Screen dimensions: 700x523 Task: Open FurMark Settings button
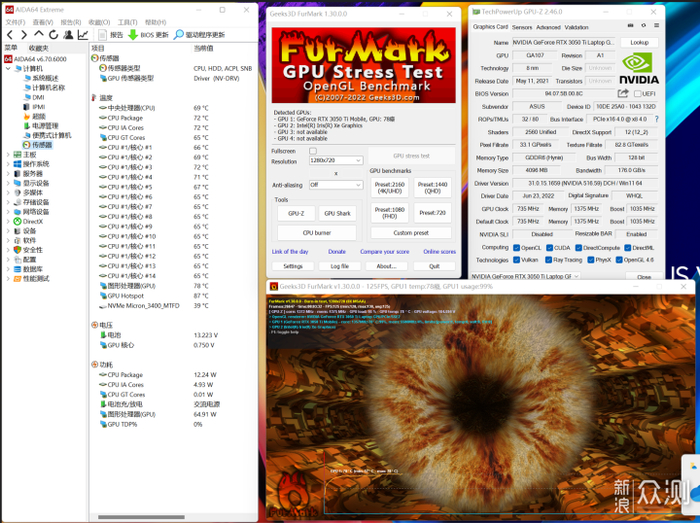[x=293, y=266]
